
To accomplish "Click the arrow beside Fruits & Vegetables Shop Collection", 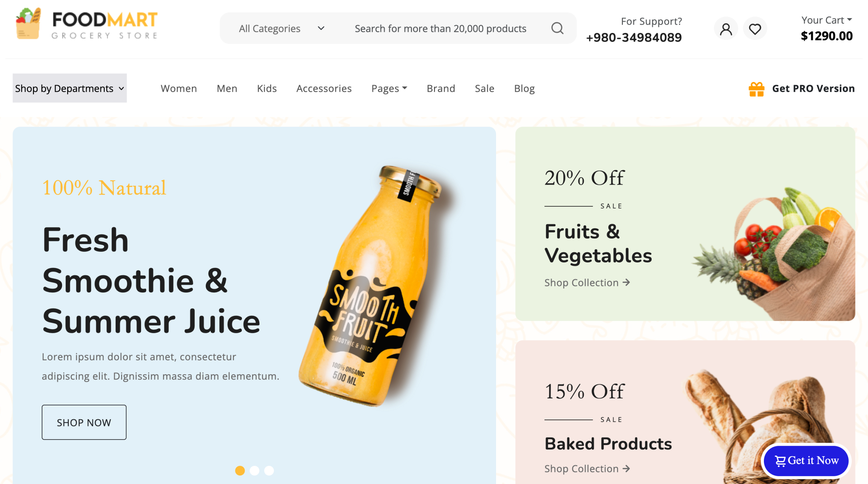I will pos(626,282).
